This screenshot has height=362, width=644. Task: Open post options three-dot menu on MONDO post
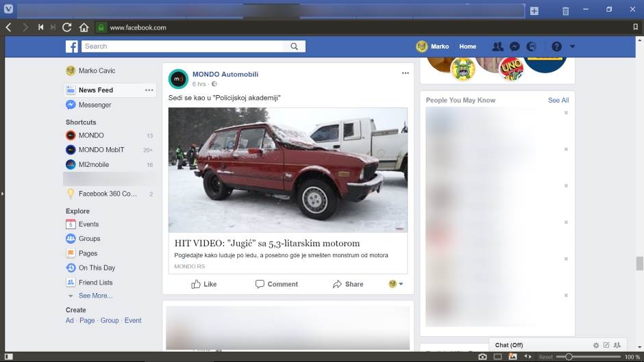point(405,73)
